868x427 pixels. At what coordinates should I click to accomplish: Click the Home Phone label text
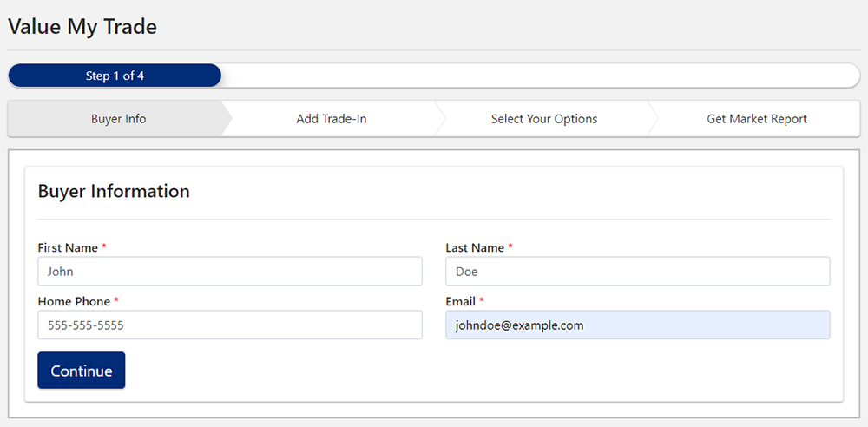pos(74,302)
